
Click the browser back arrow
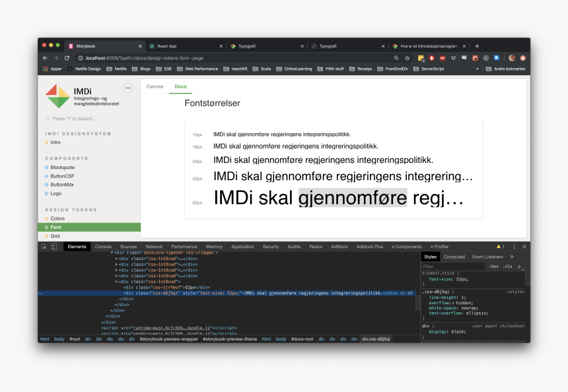point(46,58)
